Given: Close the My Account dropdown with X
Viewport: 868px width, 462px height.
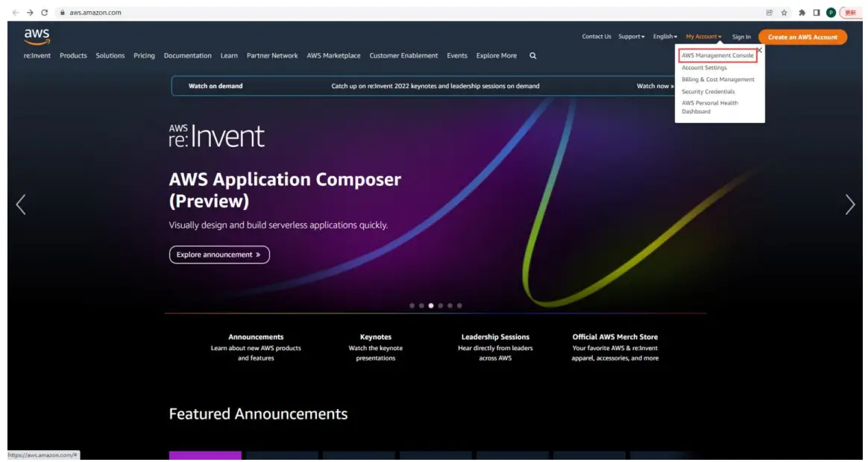Looking at the screenshot, I should pyautogui.click(x=759, y=51).
